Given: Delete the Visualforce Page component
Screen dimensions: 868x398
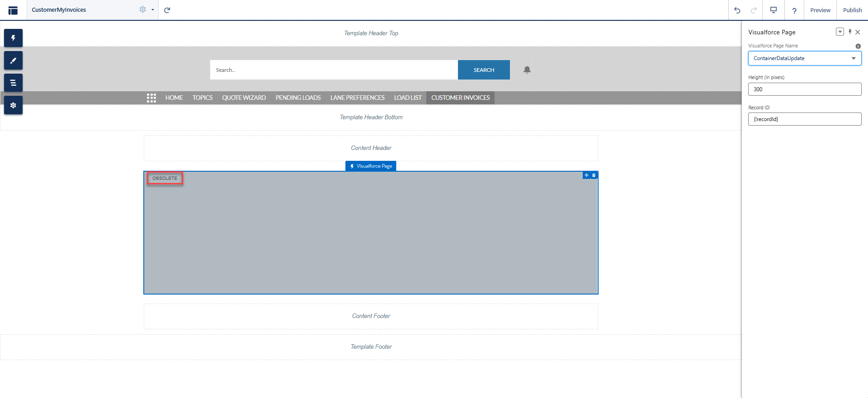Looking at the screenshot, I should pyautogui.click(x=594, y=175).
